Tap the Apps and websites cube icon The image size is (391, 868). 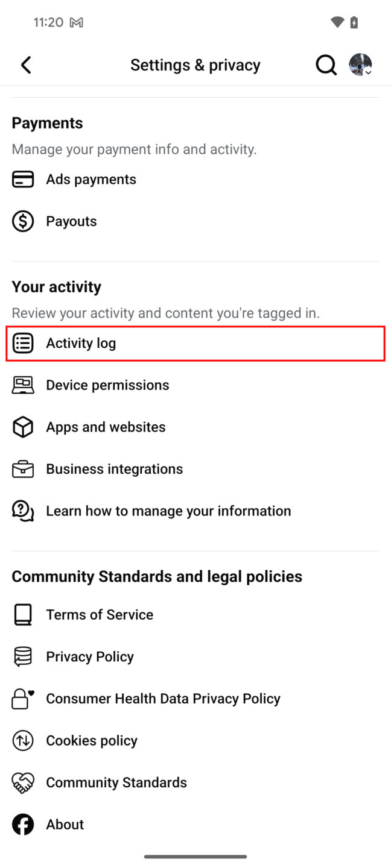[x=22, y=427]
